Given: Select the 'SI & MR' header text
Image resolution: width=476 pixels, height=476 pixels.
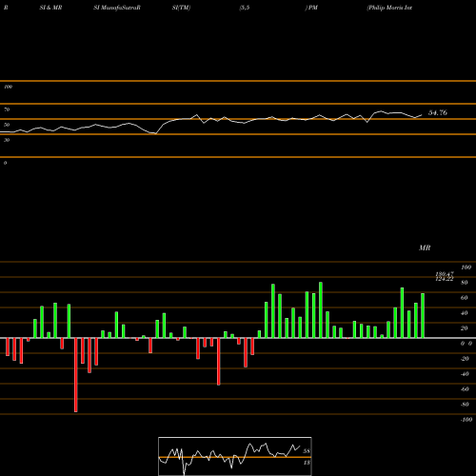Looking at the screenshot, I should pos(50,8).
